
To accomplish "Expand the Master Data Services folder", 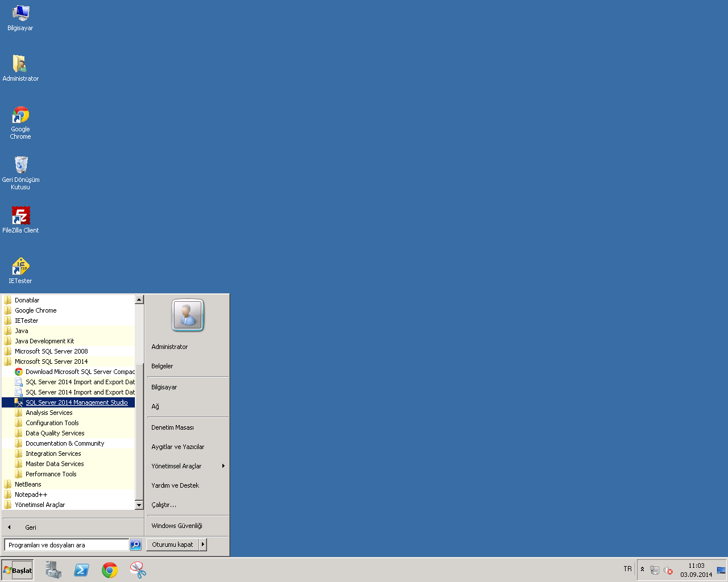I will 68,464.
